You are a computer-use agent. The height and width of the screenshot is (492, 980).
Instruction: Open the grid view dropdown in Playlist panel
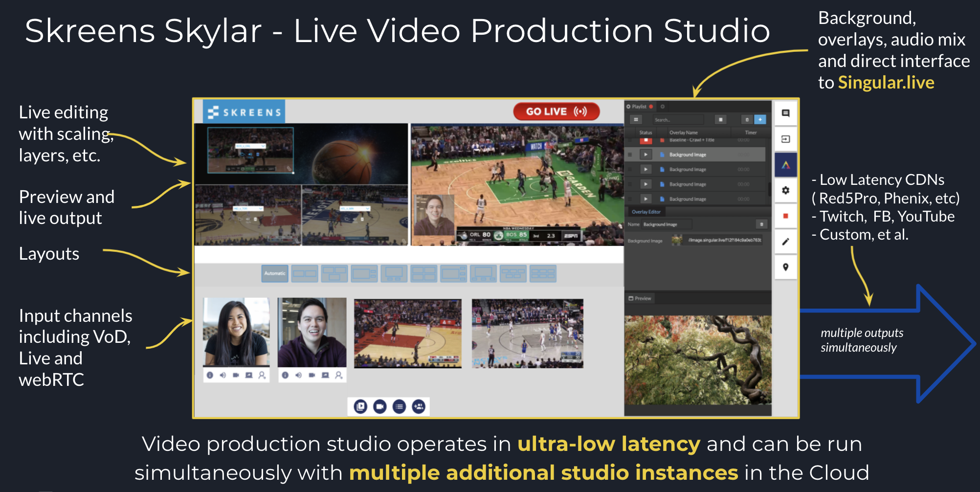[x=636, y=119]
